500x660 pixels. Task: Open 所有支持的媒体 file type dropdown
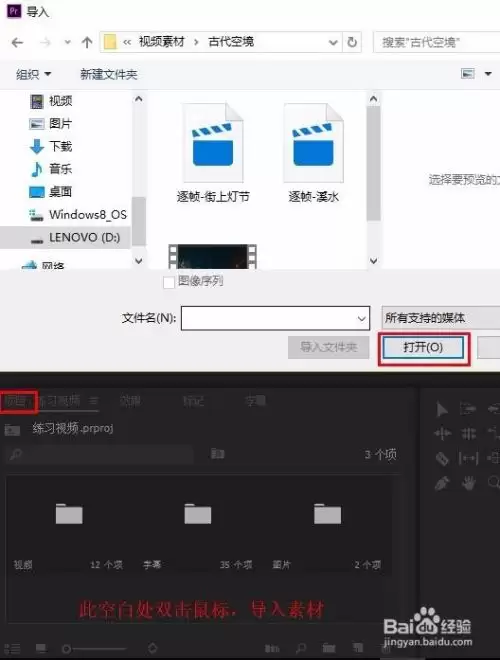point(441,318)
